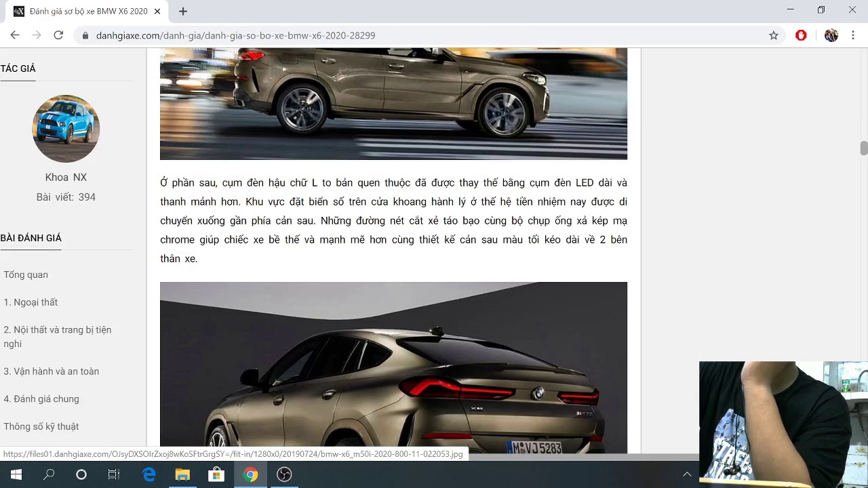Viewport: 868px width, 488px height.
Task: Show hidden system tray icons
Action: pyautogui.click(x=687, y=474)
